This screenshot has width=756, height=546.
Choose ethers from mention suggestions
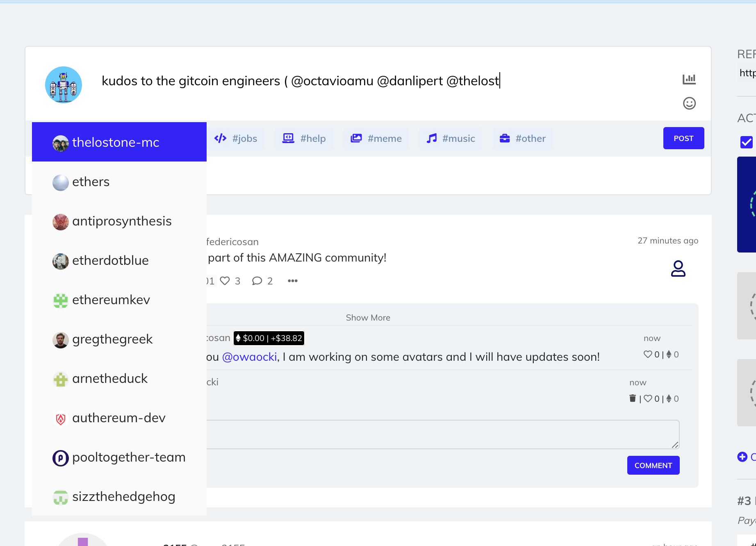click(119, 182)
